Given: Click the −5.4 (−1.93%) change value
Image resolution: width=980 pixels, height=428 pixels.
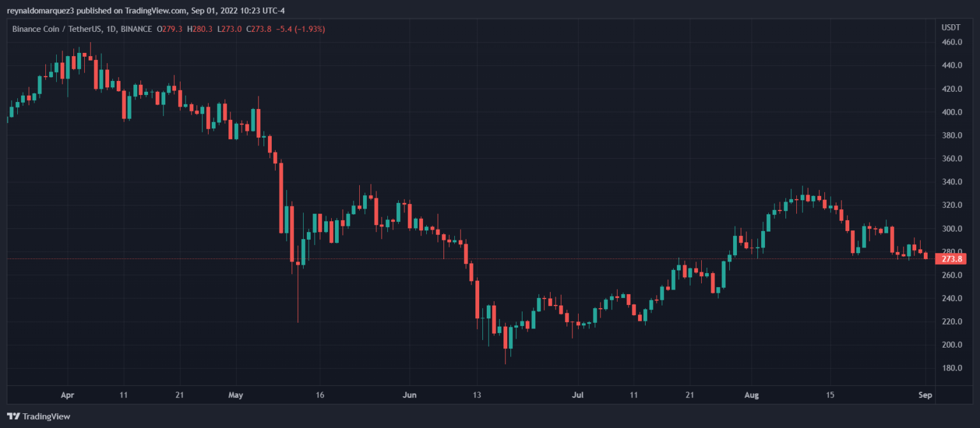Looking at the screenshot, I should coord(296,29).
